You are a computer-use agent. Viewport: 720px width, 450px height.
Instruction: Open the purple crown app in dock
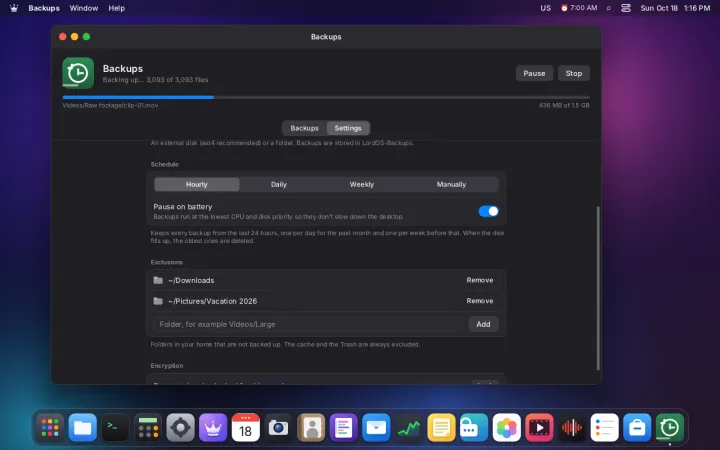pyautogui.click(x=213, y=428)
